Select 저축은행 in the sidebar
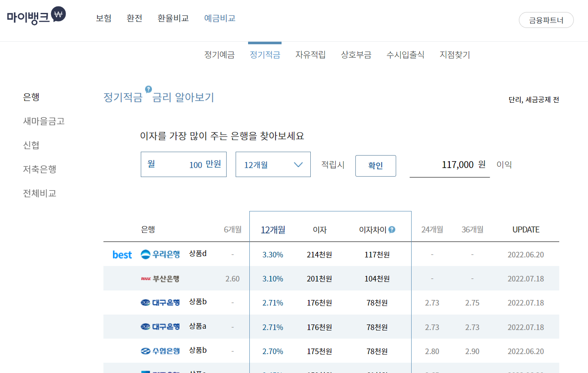 (x=39, y=169)
